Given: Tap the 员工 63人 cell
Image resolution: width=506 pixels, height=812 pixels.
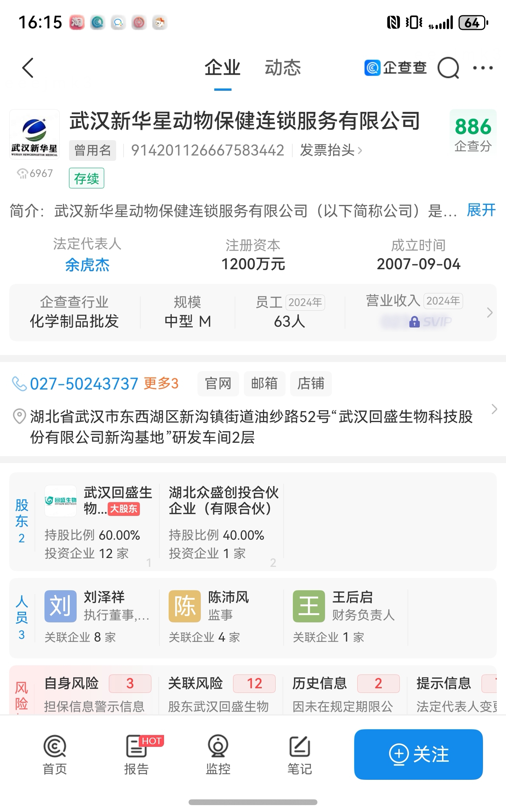Looking at the screenshot, I should point(290,312).
